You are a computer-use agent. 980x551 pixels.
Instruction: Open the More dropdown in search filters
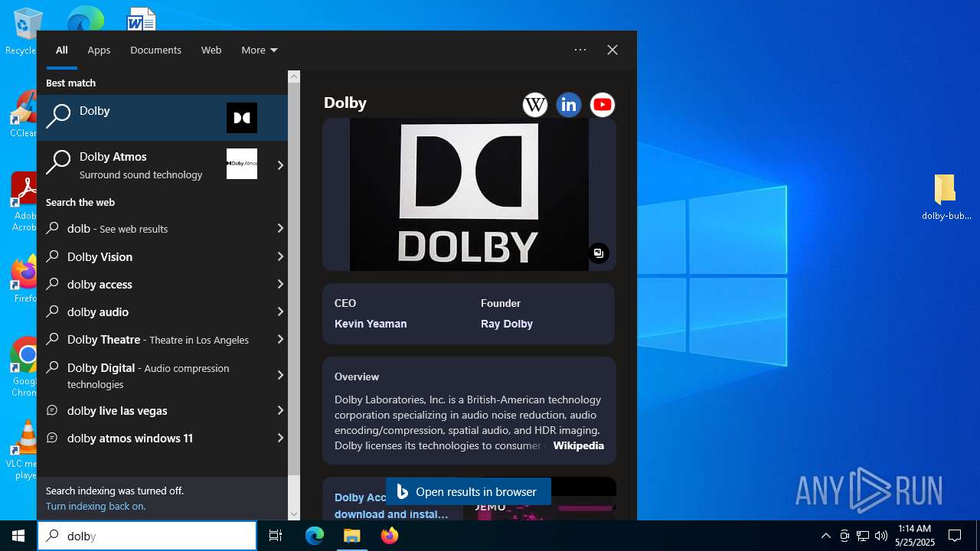260,50
